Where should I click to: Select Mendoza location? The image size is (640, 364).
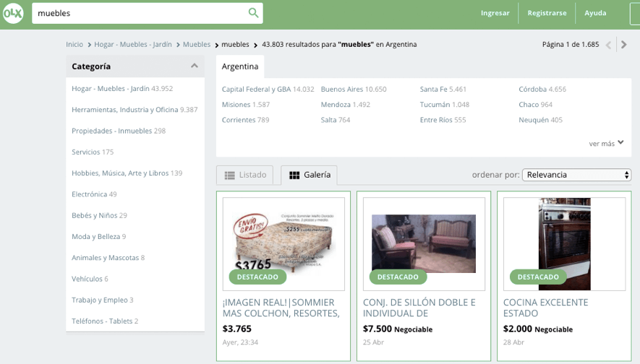tap(345, 105)
